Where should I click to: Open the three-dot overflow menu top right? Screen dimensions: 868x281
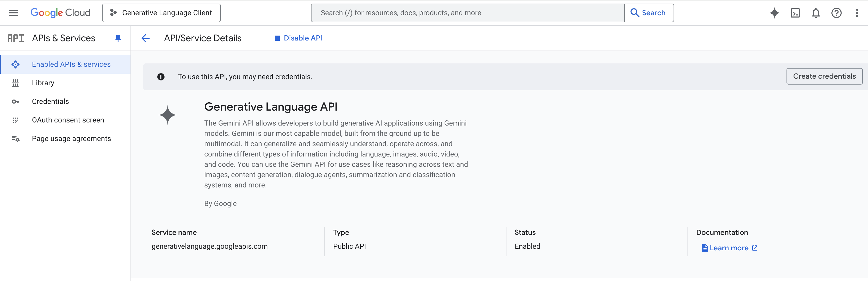[x=857, y=13]
